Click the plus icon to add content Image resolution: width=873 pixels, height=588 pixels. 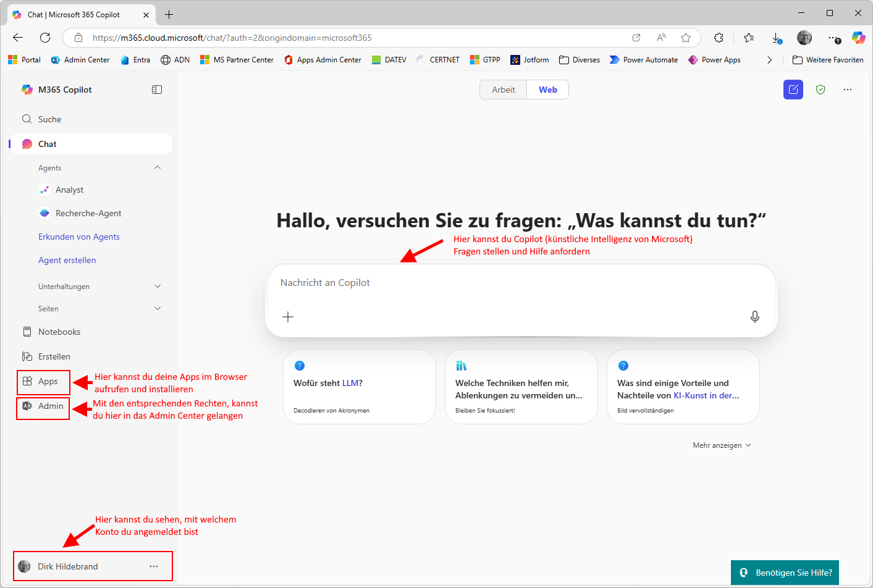point(288,317)
